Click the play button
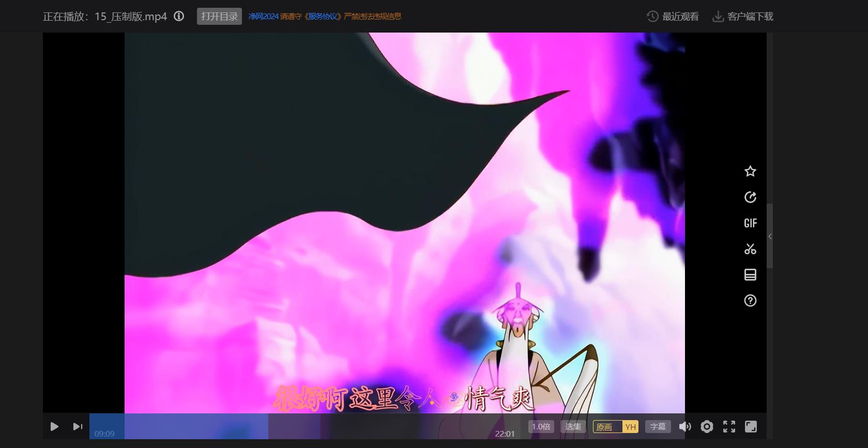The width and height of the screenshot is (868, 448). [x=54, y=426]
